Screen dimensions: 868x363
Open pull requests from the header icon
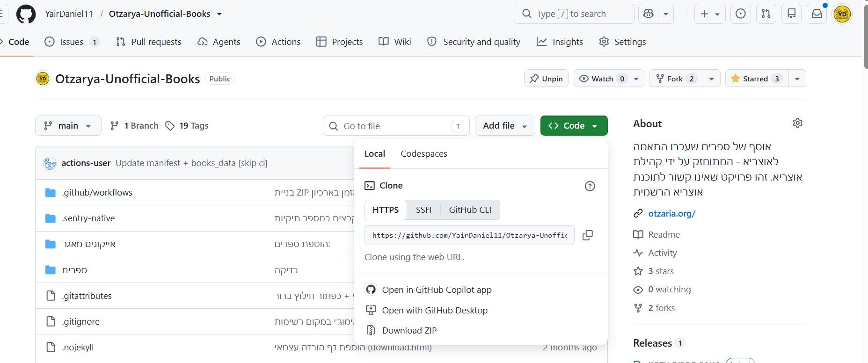pyautogui.click(x=766, y=14)
